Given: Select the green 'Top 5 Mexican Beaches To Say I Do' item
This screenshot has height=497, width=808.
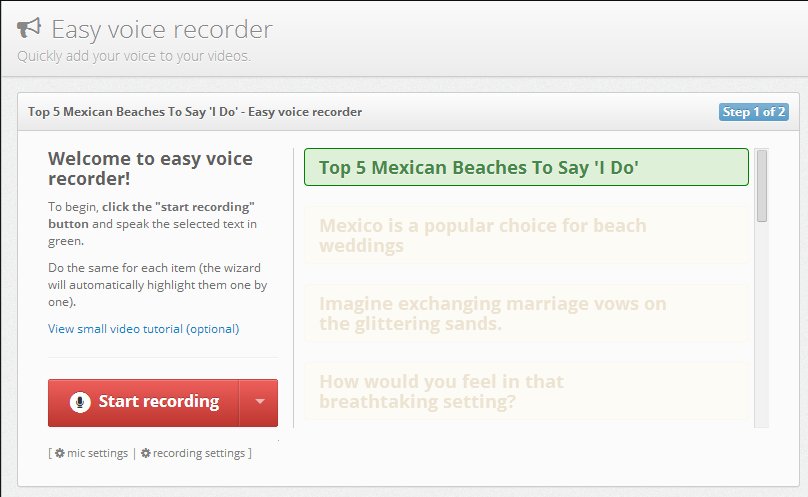Looking at the screenshot, I should (526, 167).
